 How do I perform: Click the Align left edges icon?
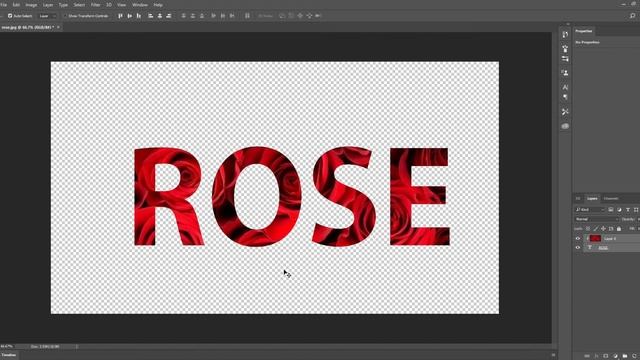(151, 16)
